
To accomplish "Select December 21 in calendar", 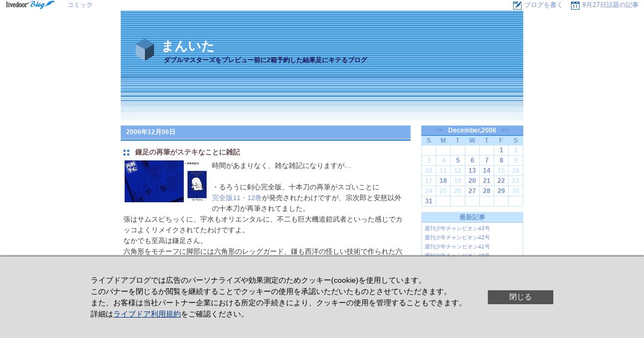I will [487, 181].
